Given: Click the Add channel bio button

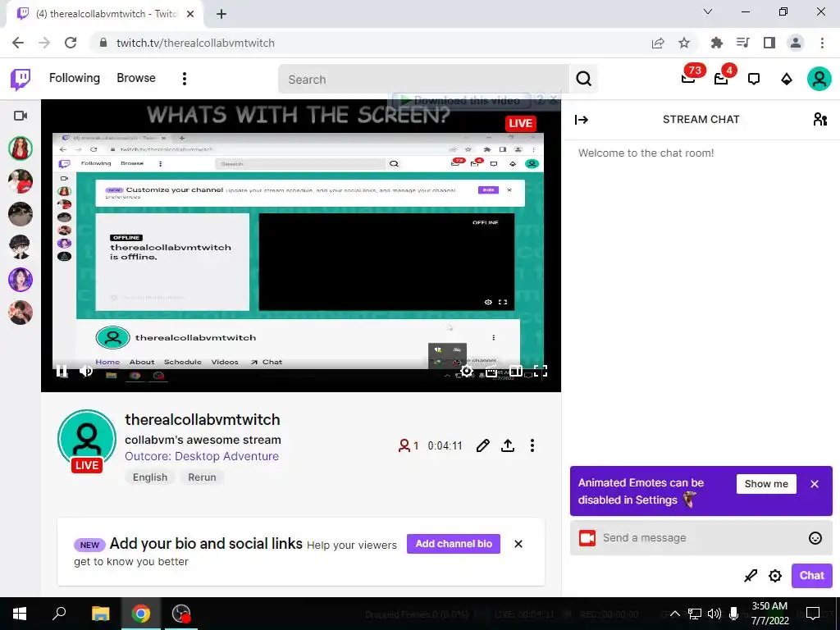Looking at the screenshot, I should [453, 544].
